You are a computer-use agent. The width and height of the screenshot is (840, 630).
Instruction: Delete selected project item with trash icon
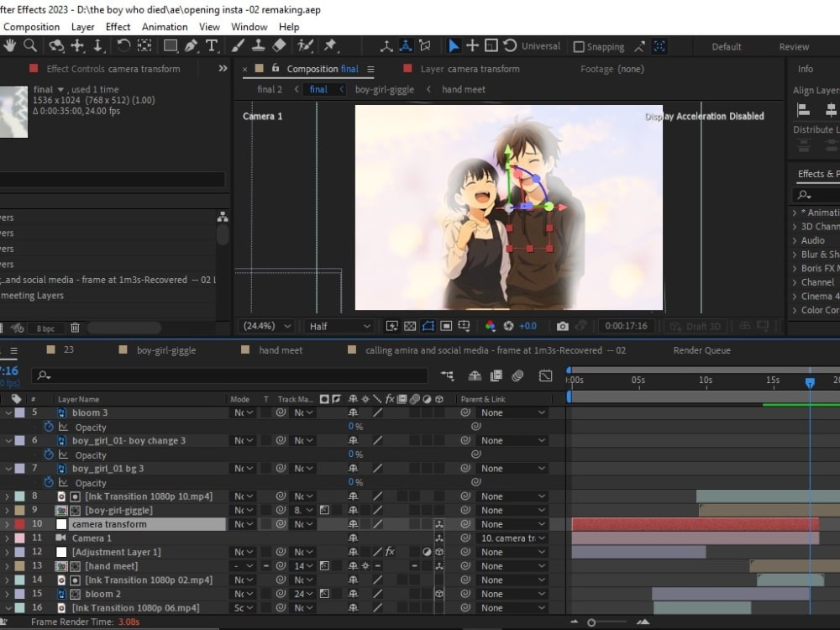pyautogui.click(x=75, y=328)
